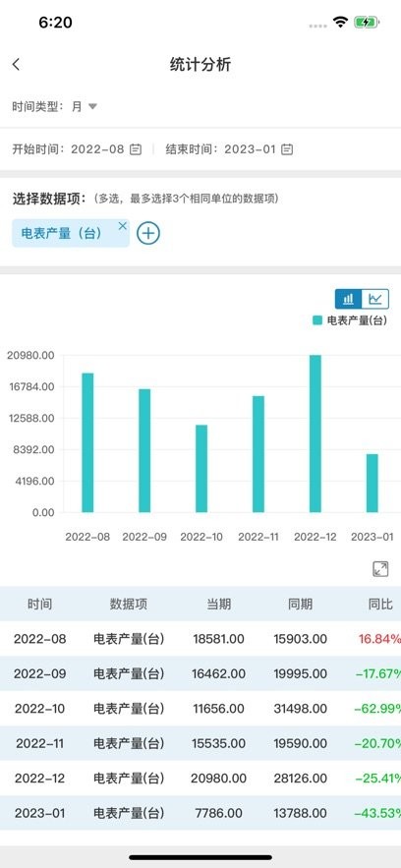Screen dimensions: 401x868
Task: Click the 2022-11 bar in the chart
Action: click(258, 454)
